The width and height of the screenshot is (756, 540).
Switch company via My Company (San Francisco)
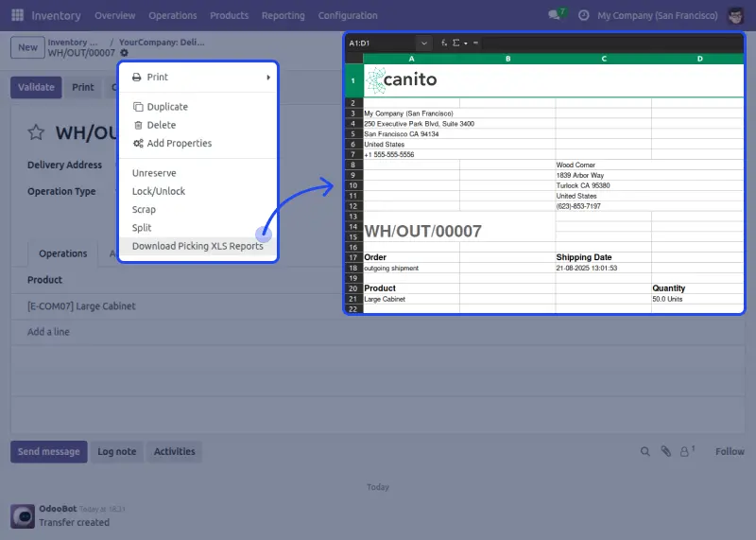[658, 15]
